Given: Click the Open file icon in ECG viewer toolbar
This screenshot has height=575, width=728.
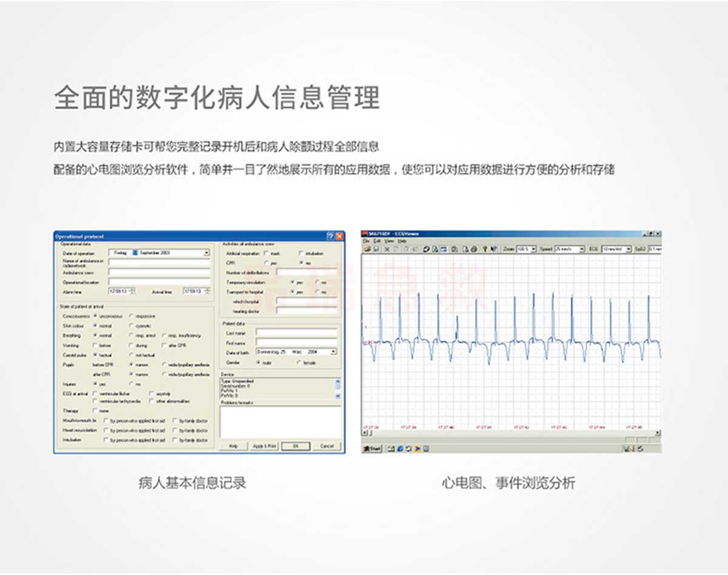Looking at the screenshot, I should point(366,249).
